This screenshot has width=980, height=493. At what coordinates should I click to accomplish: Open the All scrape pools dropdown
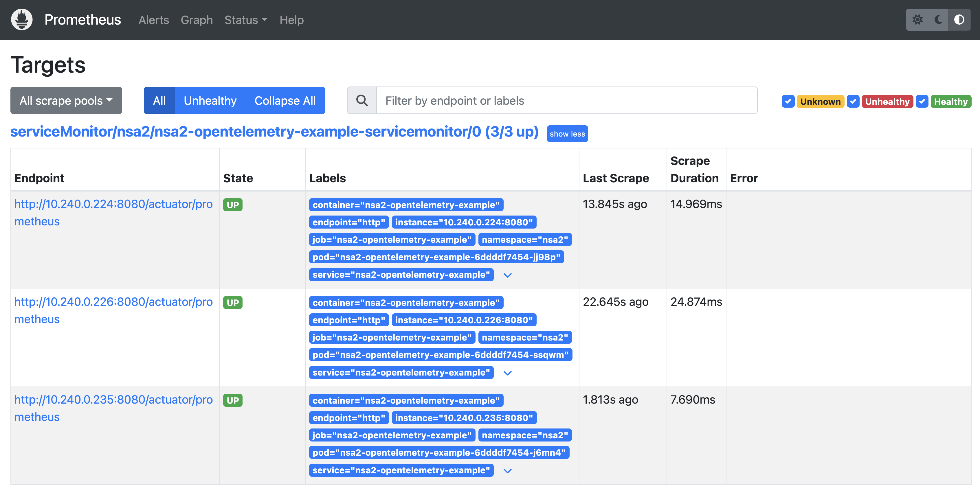click(66, 100)
